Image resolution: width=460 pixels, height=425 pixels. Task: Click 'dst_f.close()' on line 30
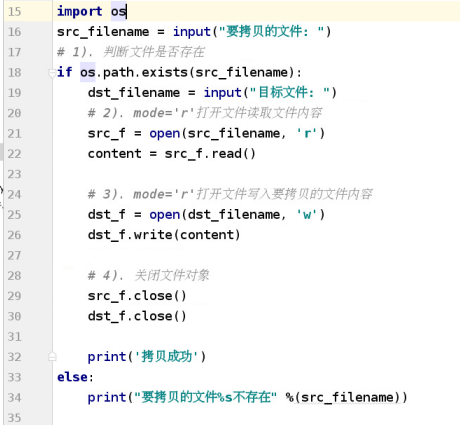(137, 316)
